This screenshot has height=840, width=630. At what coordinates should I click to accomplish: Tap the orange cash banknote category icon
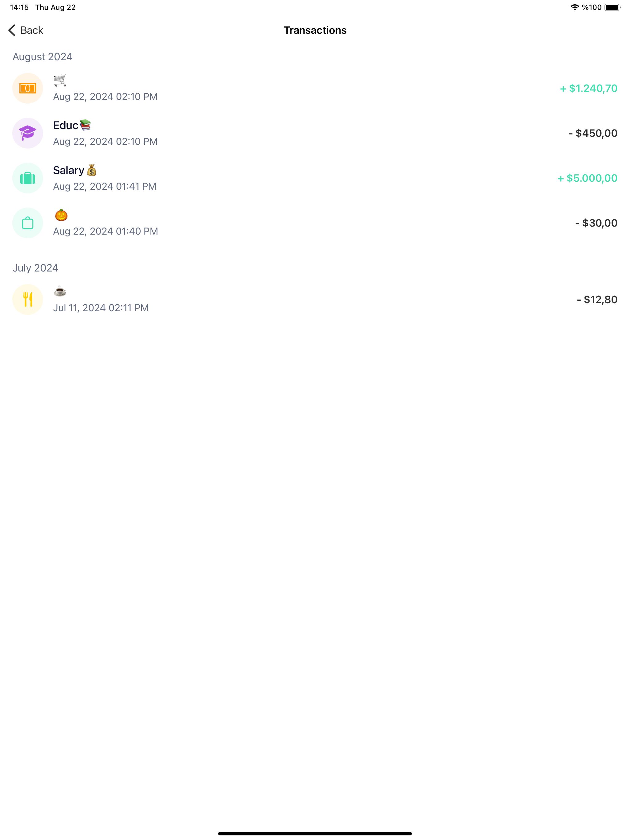click(28, 89)
